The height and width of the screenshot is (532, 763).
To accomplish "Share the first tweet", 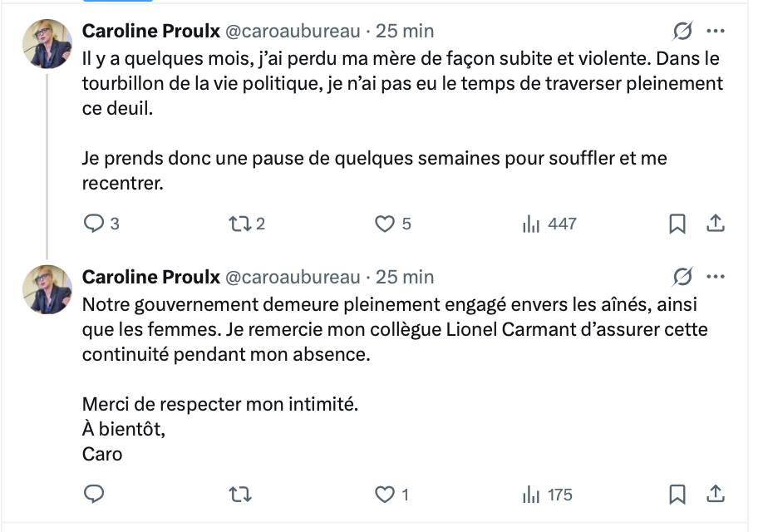I will [x=716, y=224].
